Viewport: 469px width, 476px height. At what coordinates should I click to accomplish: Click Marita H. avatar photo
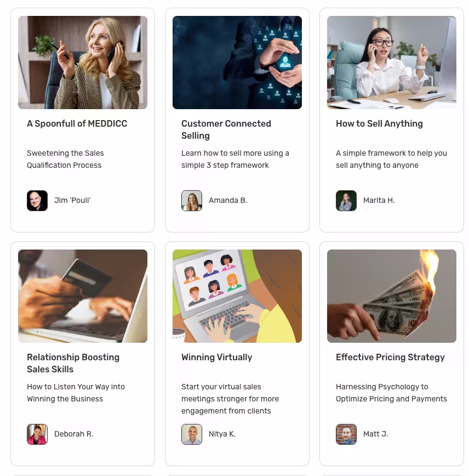346,201
